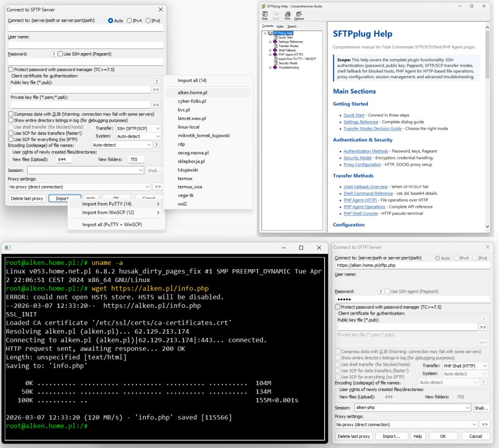This screenshot has width=499, height=448.
Task: Click the help page scrollbar down arrow
Action: 487,226
